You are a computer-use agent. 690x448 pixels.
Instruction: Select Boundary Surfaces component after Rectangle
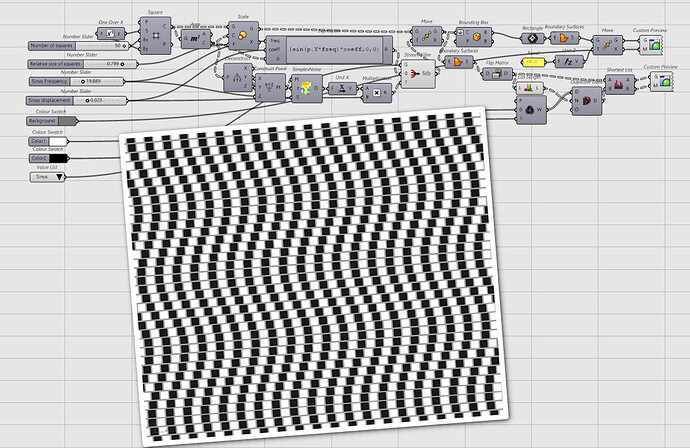pyautogui.click(x=565, y=38)
